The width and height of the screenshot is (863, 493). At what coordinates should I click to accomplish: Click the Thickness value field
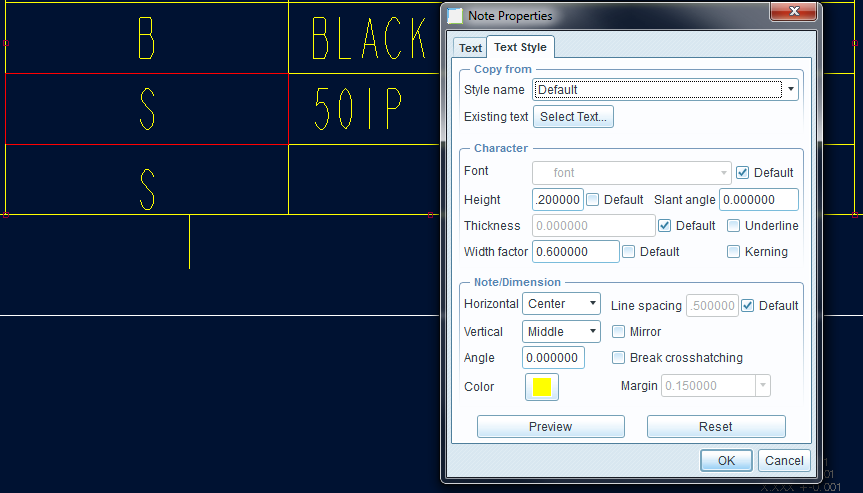click(x=593, y=226)
